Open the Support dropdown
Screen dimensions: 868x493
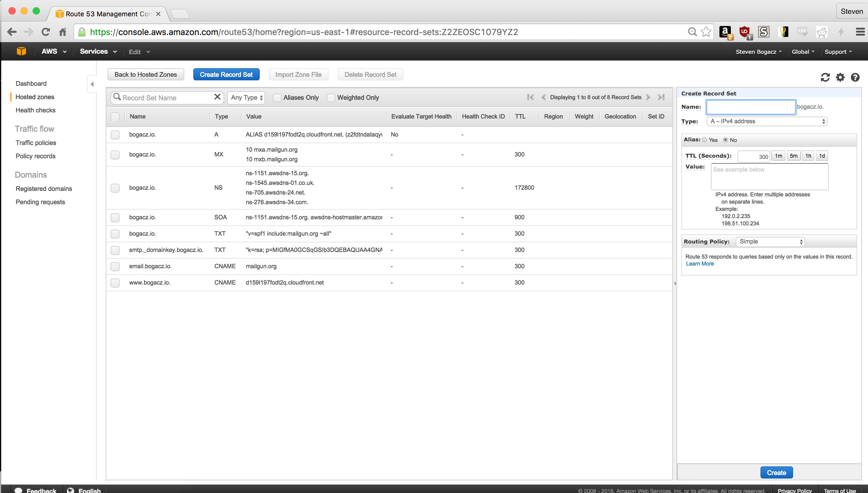tap(838, 52)
